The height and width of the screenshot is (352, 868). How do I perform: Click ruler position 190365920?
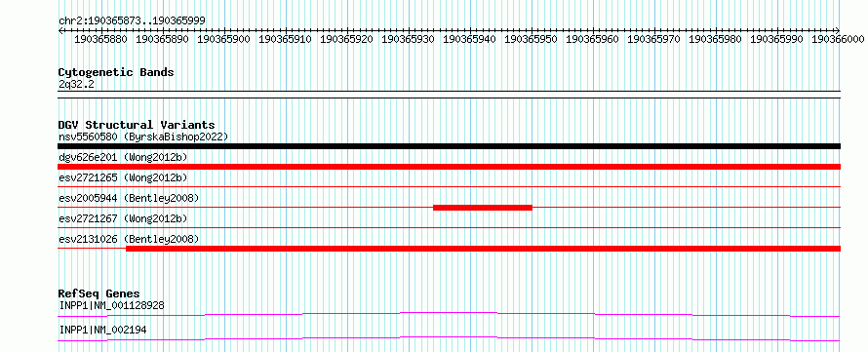pos(346,39)
